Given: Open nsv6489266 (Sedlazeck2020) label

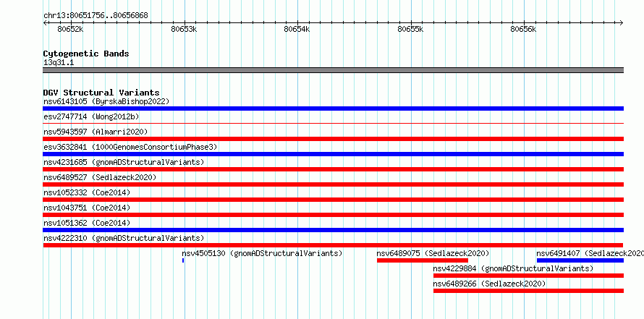Looking at the screenshot, I should pyautogui.click(x=490, y=284).
